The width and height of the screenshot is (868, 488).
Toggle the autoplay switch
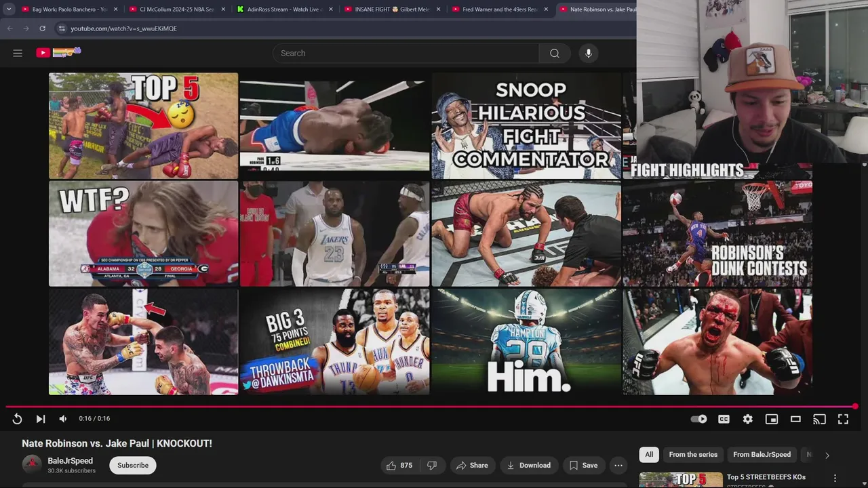(698, 419)
